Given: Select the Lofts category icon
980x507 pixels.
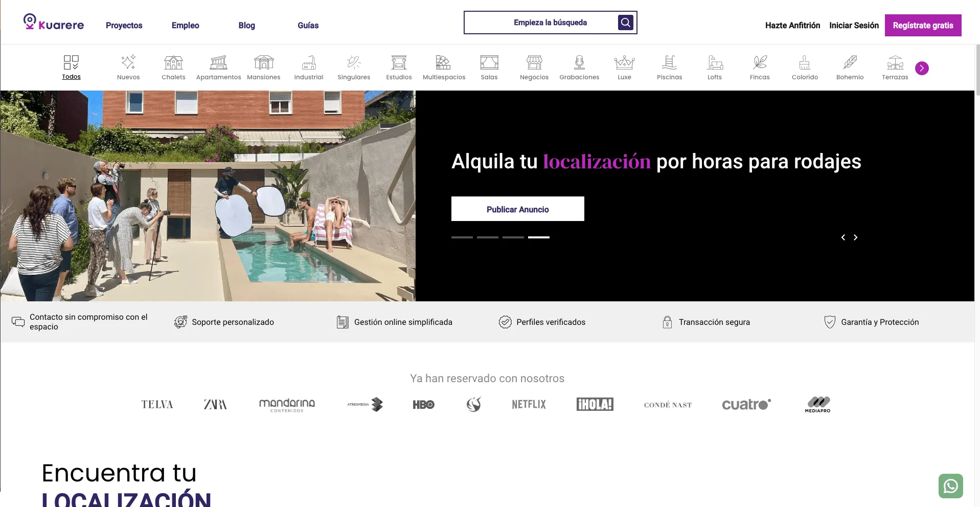Looking at the screenshot, I should coord(715,62).
